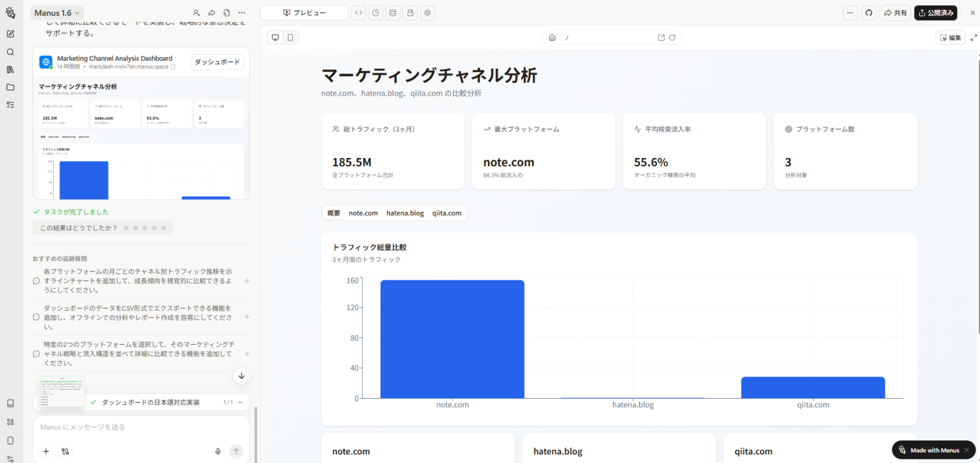Screen dimensions: 980x463
Task: Open the GitHub integration icon
Action: click(869, 13)
